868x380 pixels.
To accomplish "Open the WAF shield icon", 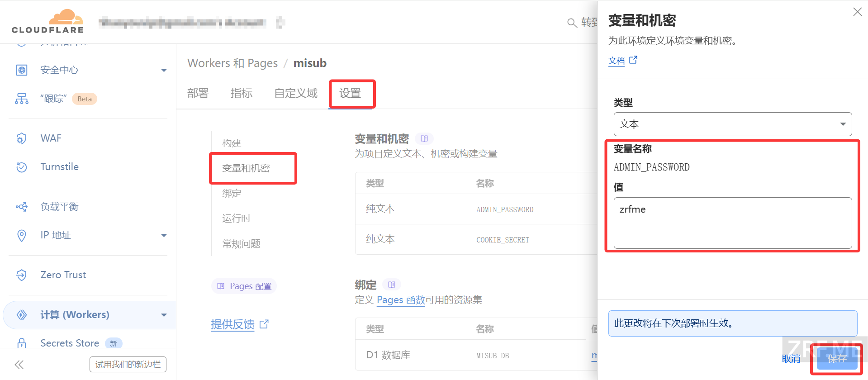I will (x=21, y=138).
